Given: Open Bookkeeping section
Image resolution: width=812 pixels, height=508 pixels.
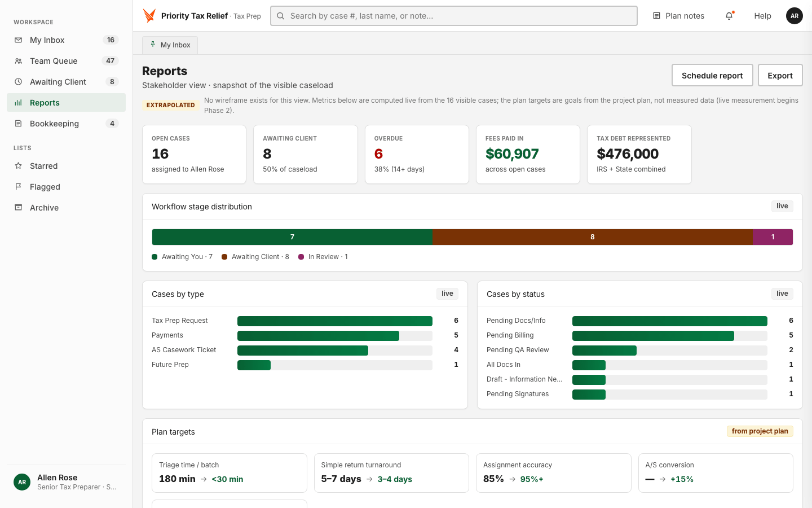Looking at the screenshot, I should pyautogui.click(x=66, y=124).
